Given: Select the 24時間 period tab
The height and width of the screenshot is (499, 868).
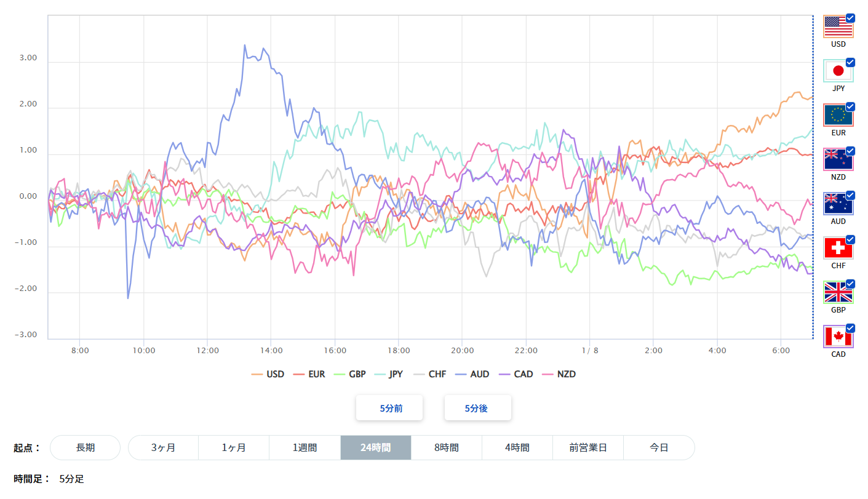Looking at the screenshot, I should [x=375, y=447].
